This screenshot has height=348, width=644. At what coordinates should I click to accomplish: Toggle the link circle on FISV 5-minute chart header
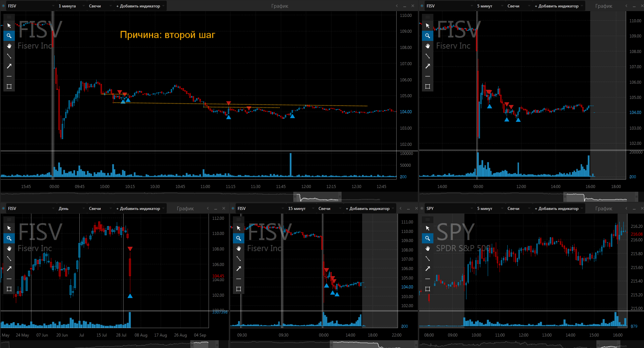tap(422, 6)
